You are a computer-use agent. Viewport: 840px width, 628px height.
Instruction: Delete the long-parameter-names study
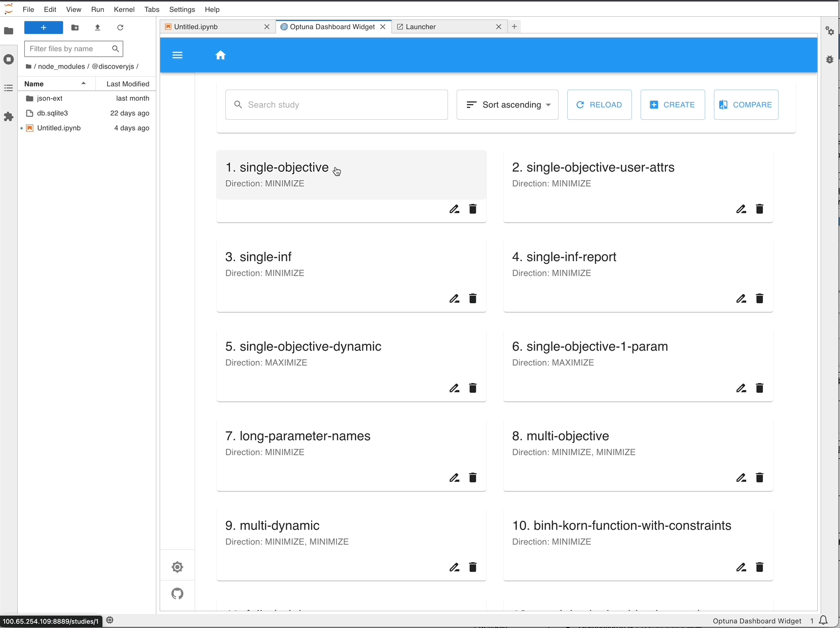pyautogui.click(x=473, y=477)
